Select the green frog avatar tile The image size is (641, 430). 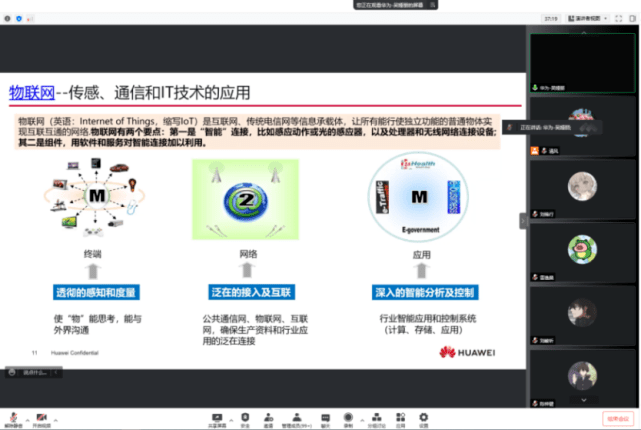coord(583,253)
